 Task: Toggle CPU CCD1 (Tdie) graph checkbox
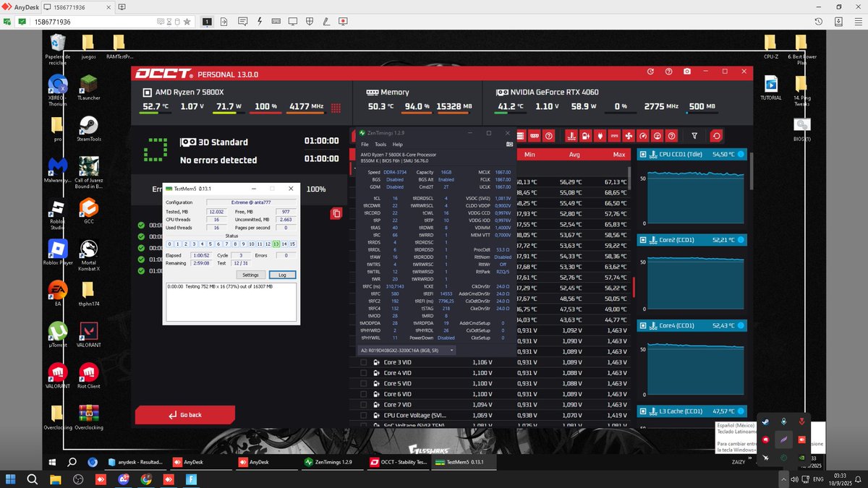click(643, 154)
